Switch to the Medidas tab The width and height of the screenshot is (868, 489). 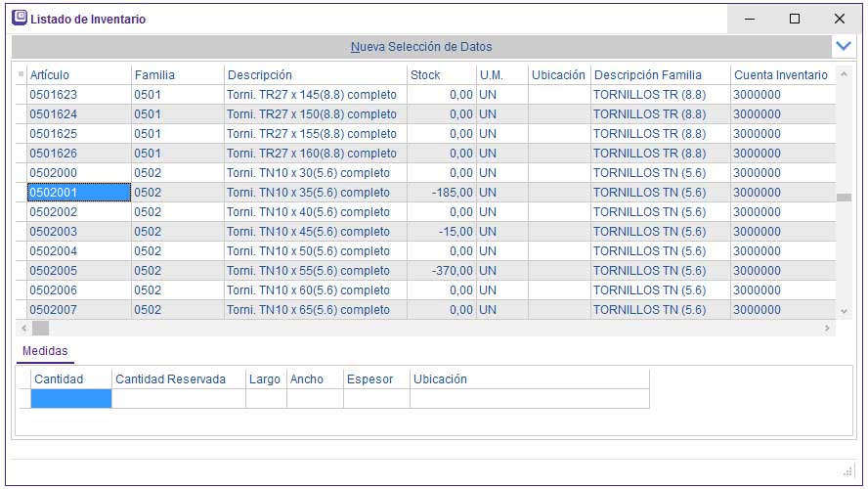click(x=45, y=351)
